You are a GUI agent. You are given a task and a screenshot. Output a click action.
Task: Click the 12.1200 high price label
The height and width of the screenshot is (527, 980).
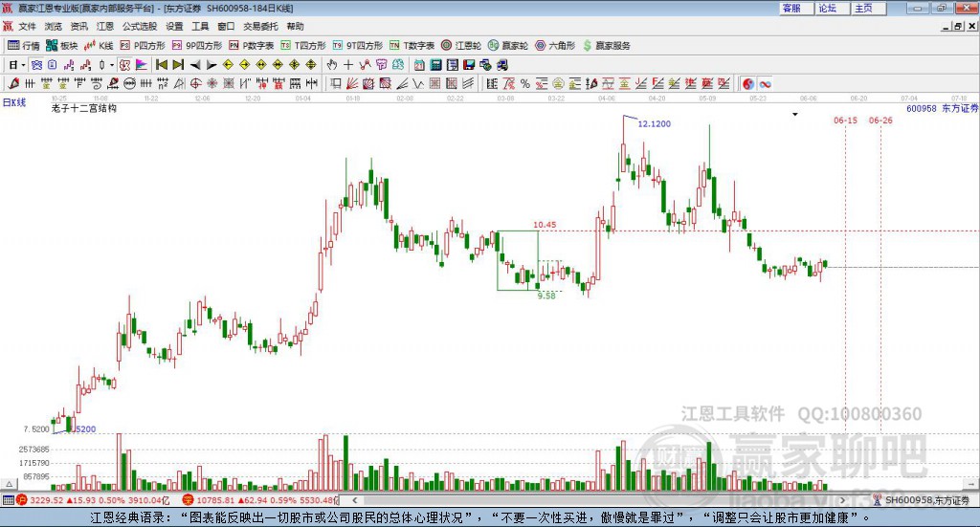[654, 123]
